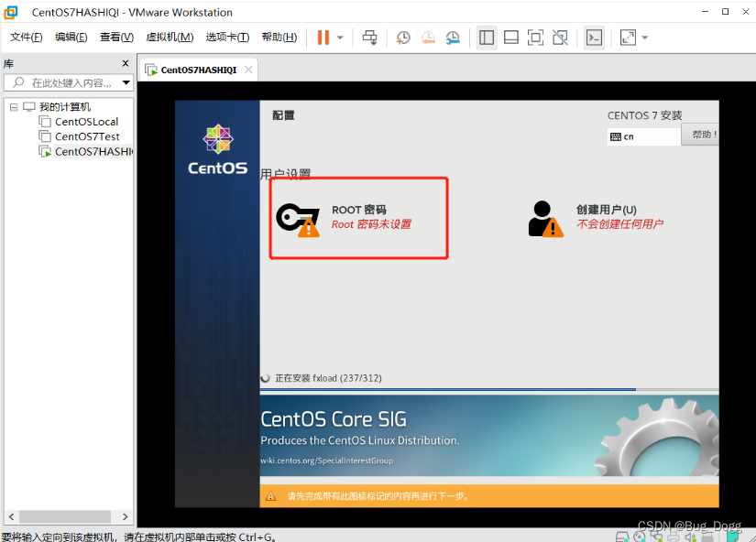This screenshot has width=756, height=542.
Task: Close the 库 library panel
Action: (126, 63)
